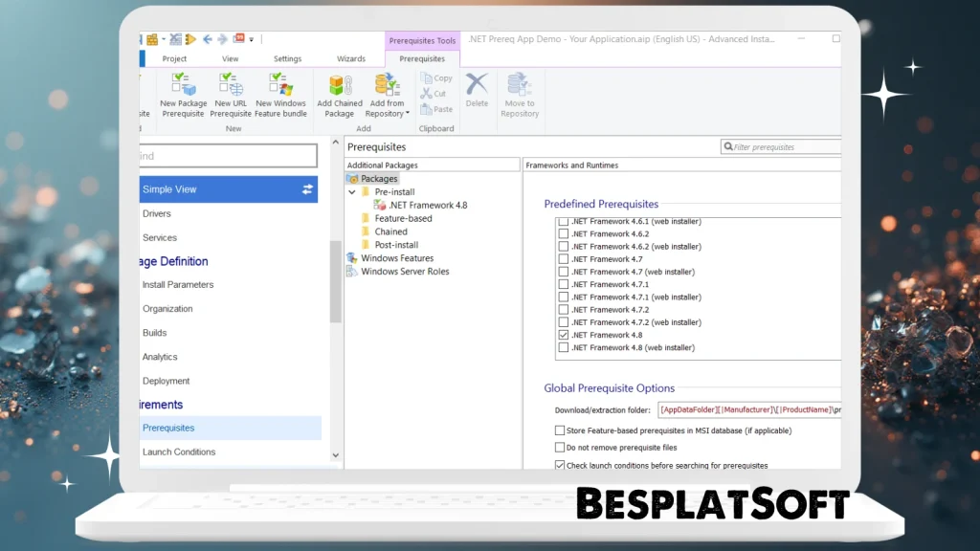
Task: Collapse the Pre-install folder node
Action: pos(352,192)
